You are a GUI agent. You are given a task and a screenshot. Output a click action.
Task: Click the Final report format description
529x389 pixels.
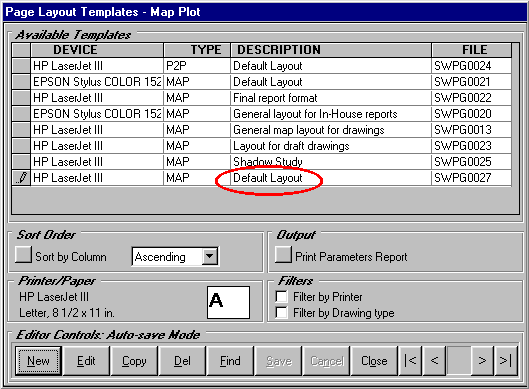(331, 98)
